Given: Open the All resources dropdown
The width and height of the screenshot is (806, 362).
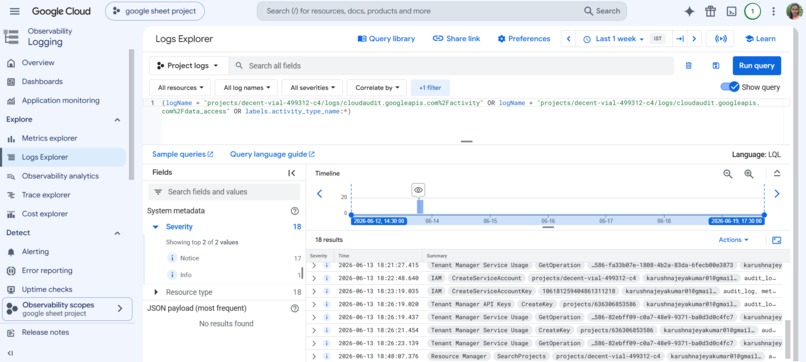Looking at the screenshot, I should [x=180, y=88].
